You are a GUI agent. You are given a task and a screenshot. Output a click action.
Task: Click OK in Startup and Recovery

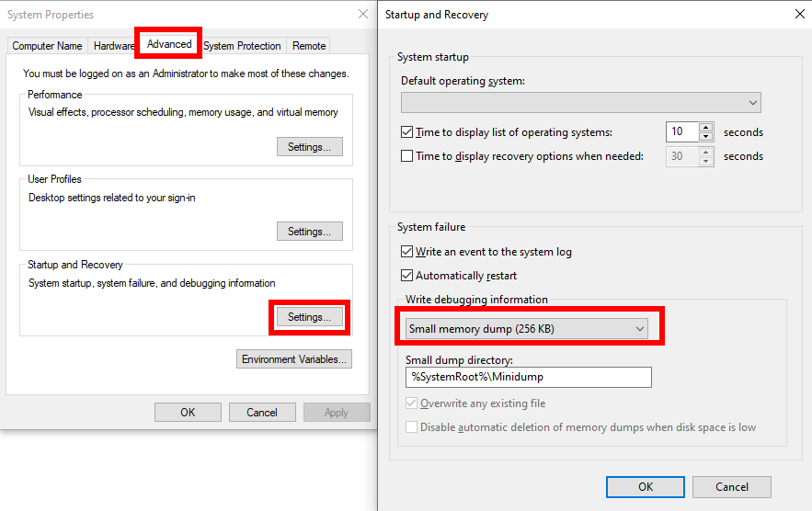click(646, 487)
